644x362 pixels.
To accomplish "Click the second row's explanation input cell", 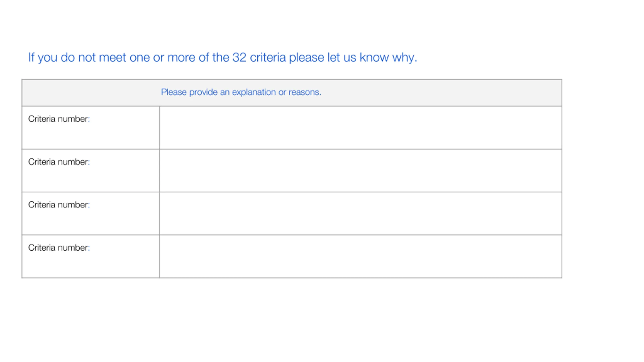I will pyautogui.click(x=360, y=171).
